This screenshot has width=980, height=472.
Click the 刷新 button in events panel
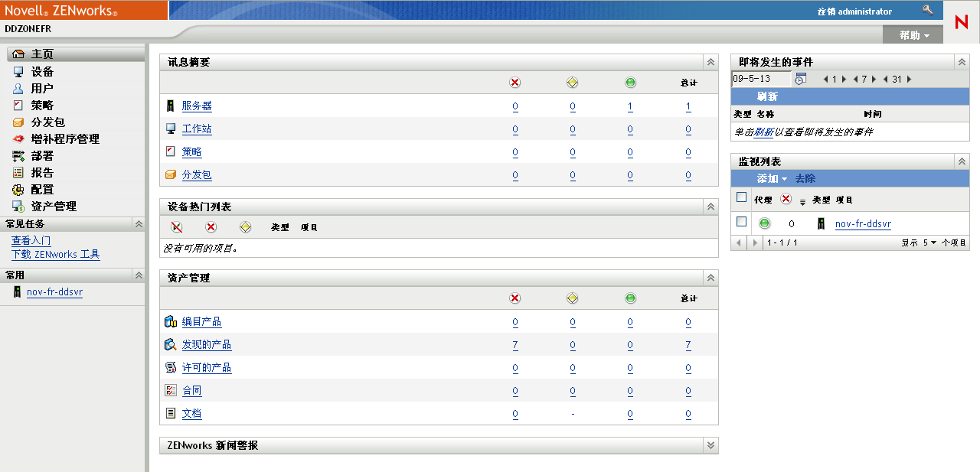(x=767, y=96)
